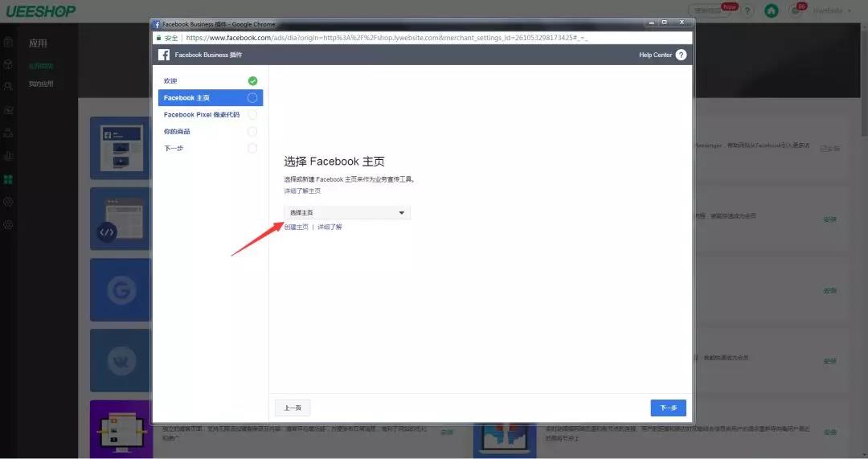Screen dimensions: 868x459
Task: Click the first icon in the UEESHOP left rail
Action: coord(8,42)
